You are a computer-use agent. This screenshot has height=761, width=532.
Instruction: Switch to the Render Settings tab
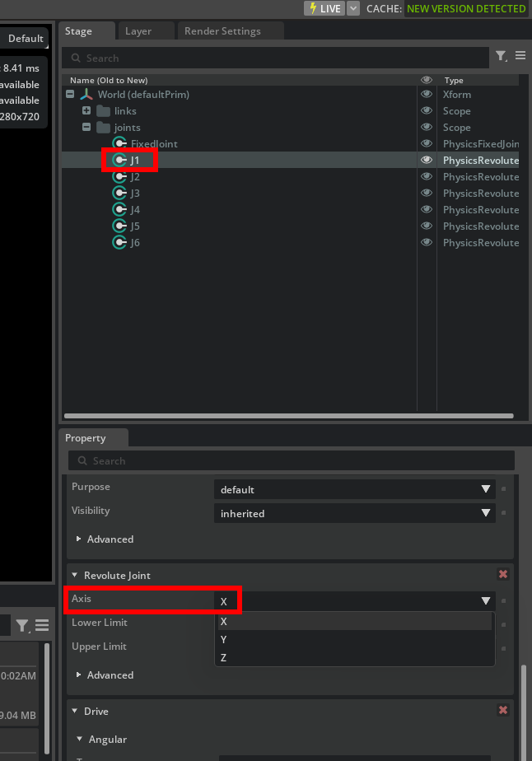[222, 31]
